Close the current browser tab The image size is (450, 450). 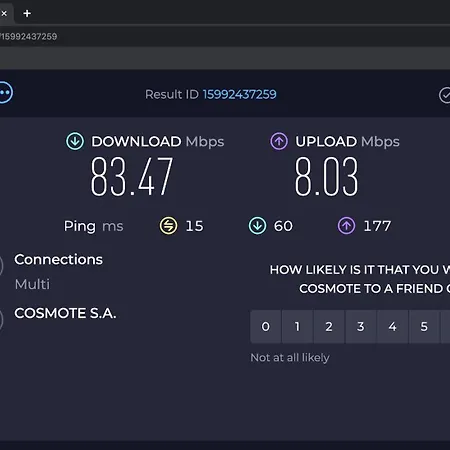coord(4,13)
